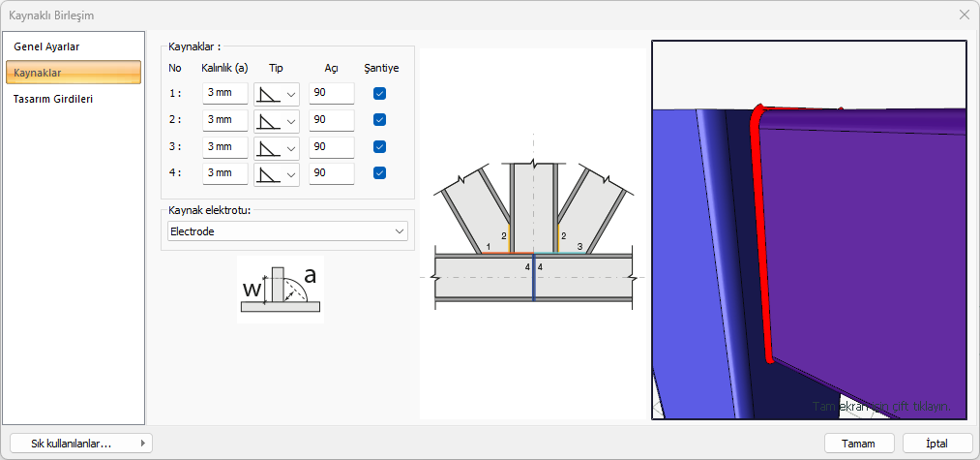The image size is (980, 460).
Task: Toggle Şantiye checkbox for weld 1
Action: (380, 94)
